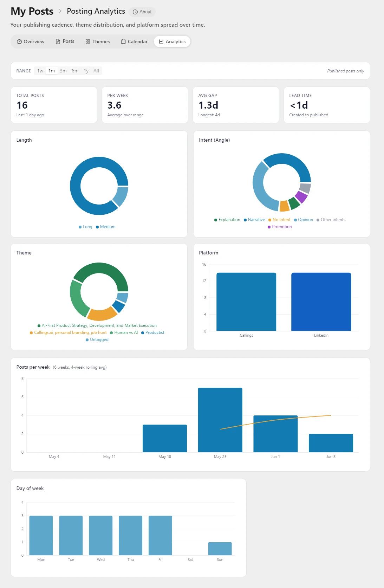Image resolution: width=384 pixels, height=588 pixels.
Task: Click the Mon day-of-week bar
Action: [x=41, y=536]
